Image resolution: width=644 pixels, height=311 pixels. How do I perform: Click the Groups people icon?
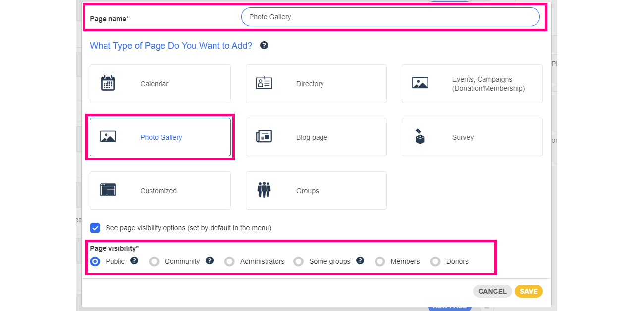click(264, 190)
